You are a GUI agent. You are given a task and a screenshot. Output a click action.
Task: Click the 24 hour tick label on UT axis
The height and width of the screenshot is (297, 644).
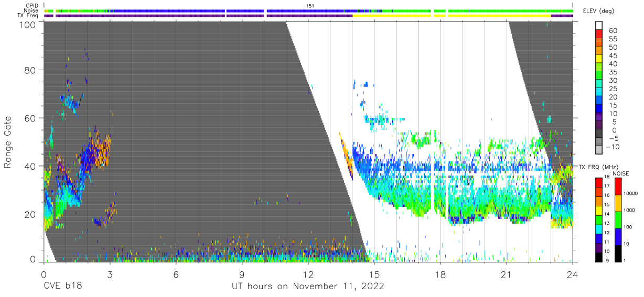(573, 274)
